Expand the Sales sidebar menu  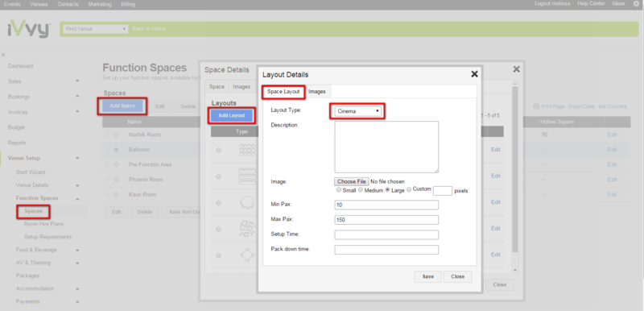coord(77,81)
